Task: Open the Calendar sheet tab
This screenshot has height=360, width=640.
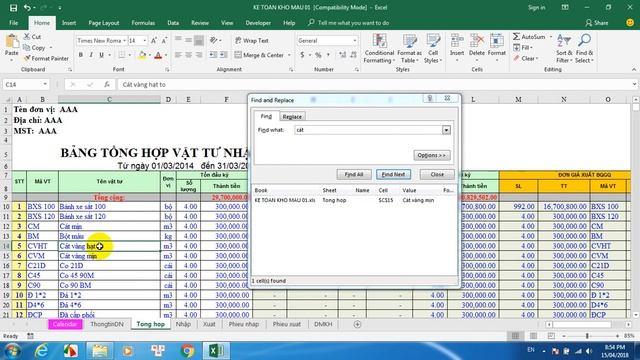Action: 65,324
